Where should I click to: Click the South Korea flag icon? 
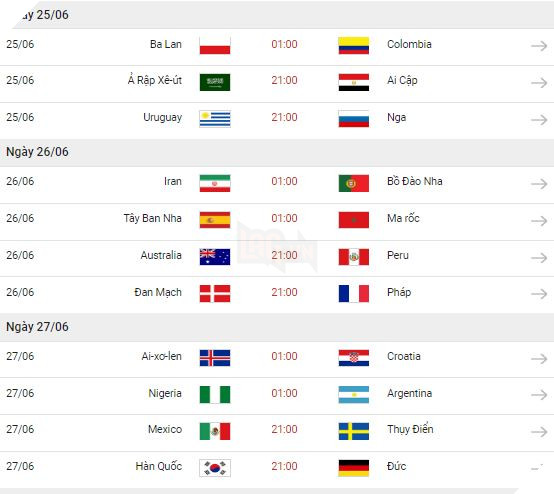215,468
